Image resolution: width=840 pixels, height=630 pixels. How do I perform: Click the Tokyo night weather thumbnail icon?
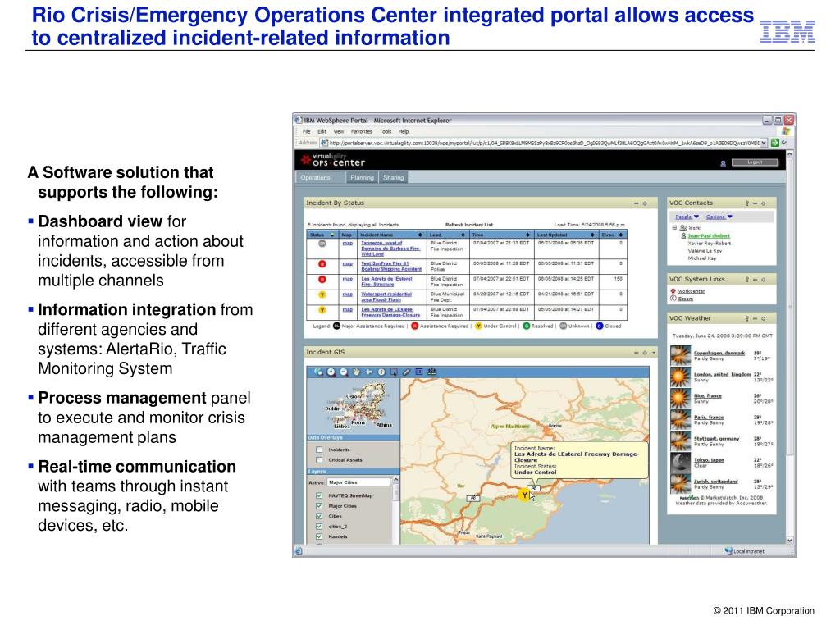click(x=680, y=463)
